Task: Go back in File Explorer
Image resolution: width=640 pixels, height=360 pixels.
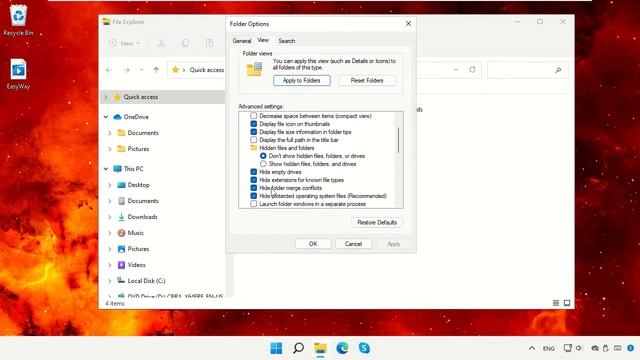Action: point(109,70)
